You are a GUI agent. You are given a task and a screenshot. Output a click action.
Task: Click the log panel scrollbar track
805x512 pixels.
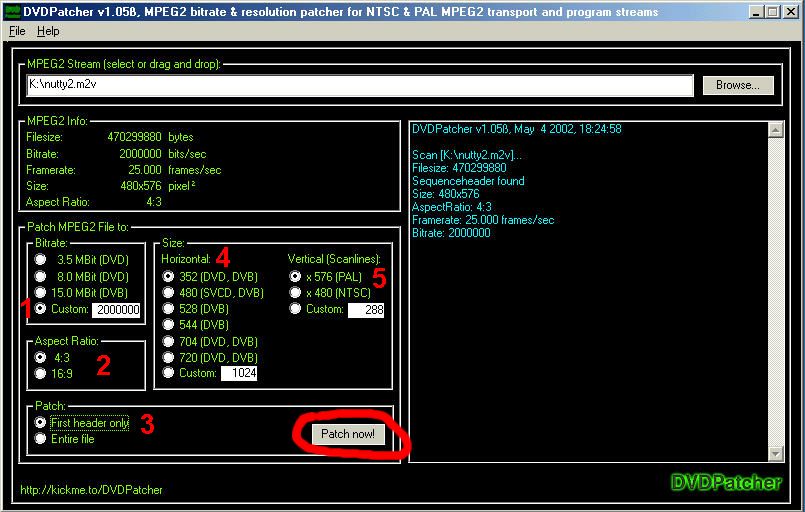pyautogui.click(x=775, y=292)
